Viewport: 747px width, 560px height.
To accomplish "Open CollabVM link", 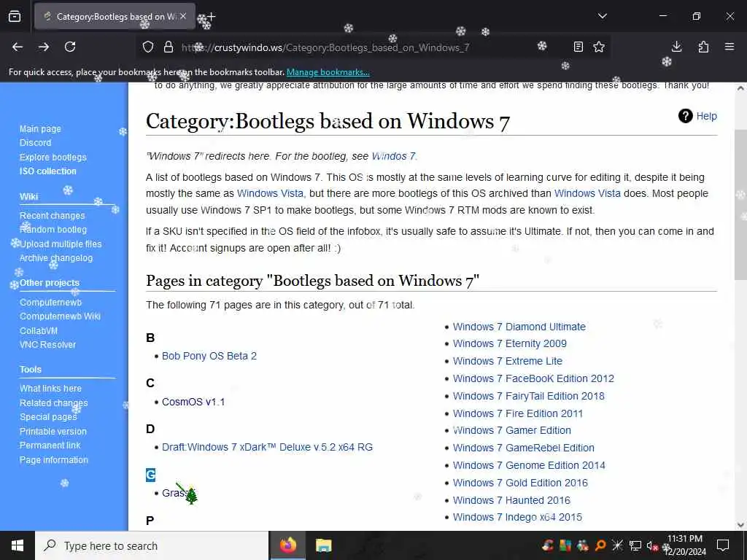I will tap(39, 330).
